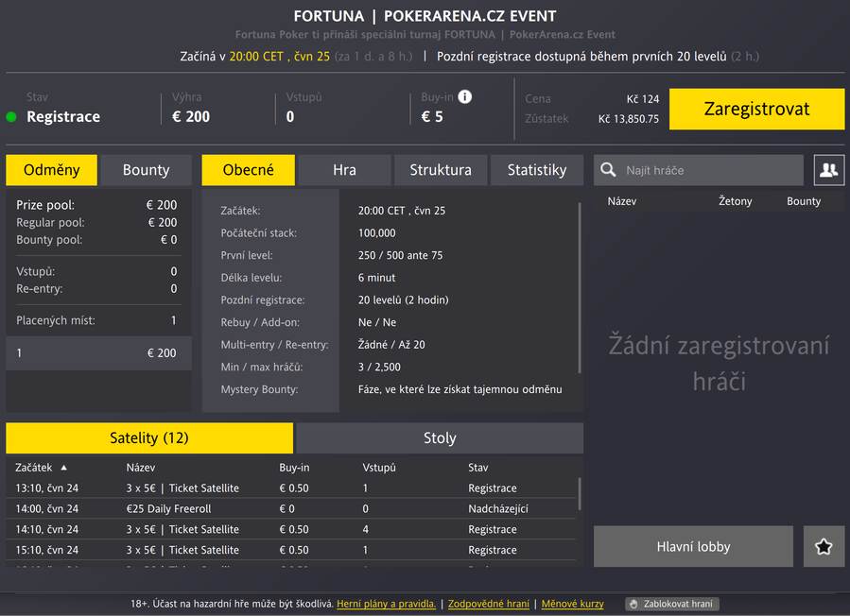The width and height of the screenshot is (850, 616).
Task: Sort satellites by Začátek arrow
Action: point(63,467)
